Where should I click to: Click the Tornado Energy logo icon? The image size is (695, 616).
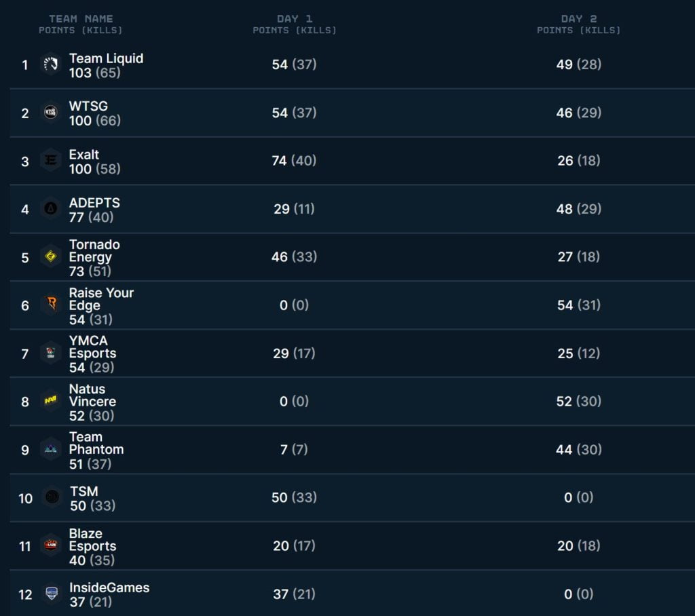click(51, 257)
